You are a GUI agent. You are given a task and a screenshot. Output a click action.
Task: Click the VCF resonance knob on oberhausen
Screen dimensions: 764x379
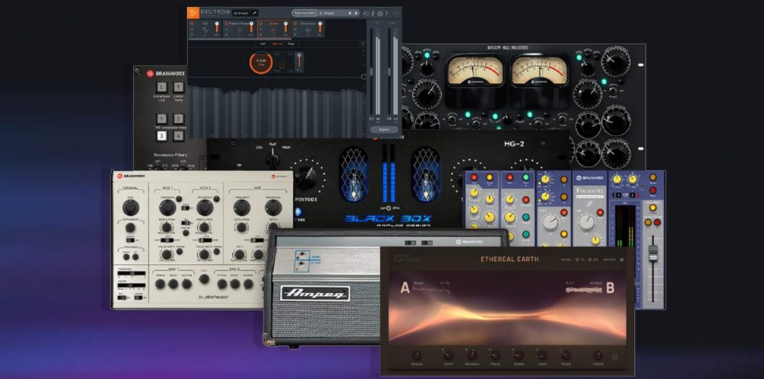tap(273, 207)
